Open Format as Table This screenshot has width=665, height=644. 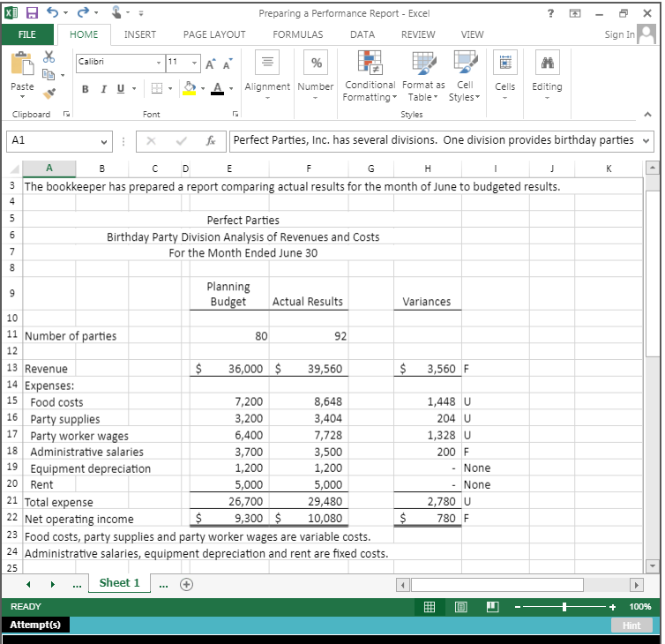pyautogui.click(x=423, y=77)
